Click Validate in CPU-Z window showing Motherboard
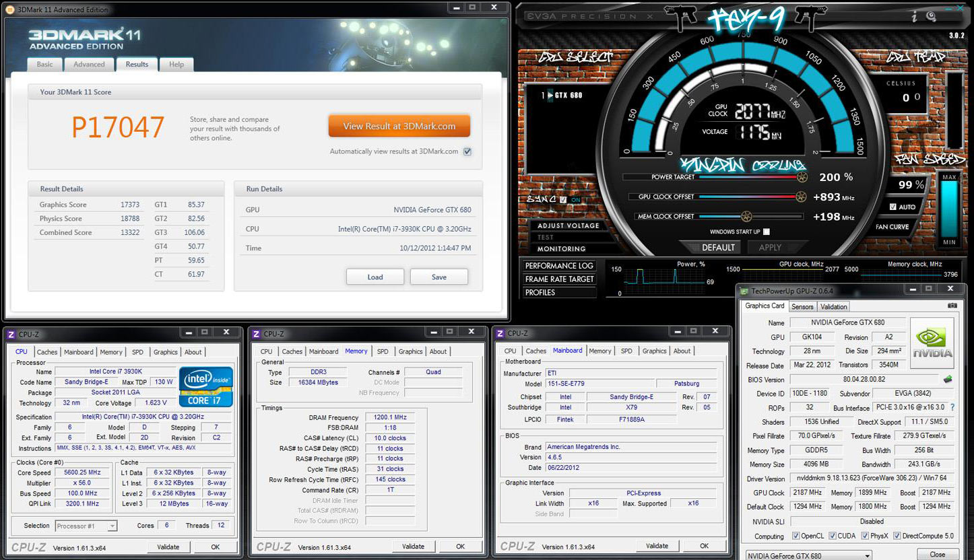 tap(657, 546)
